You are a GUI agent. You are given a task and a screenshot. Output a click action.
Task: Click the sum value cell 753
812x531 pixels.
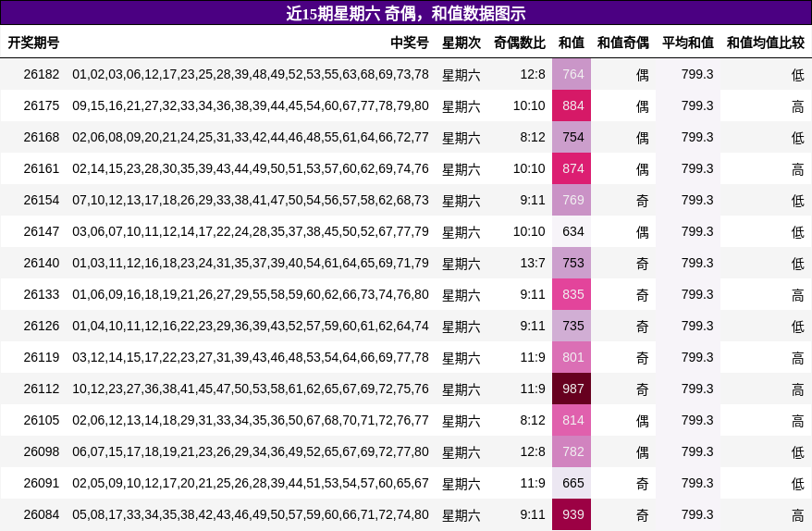[x=572, y=263]
